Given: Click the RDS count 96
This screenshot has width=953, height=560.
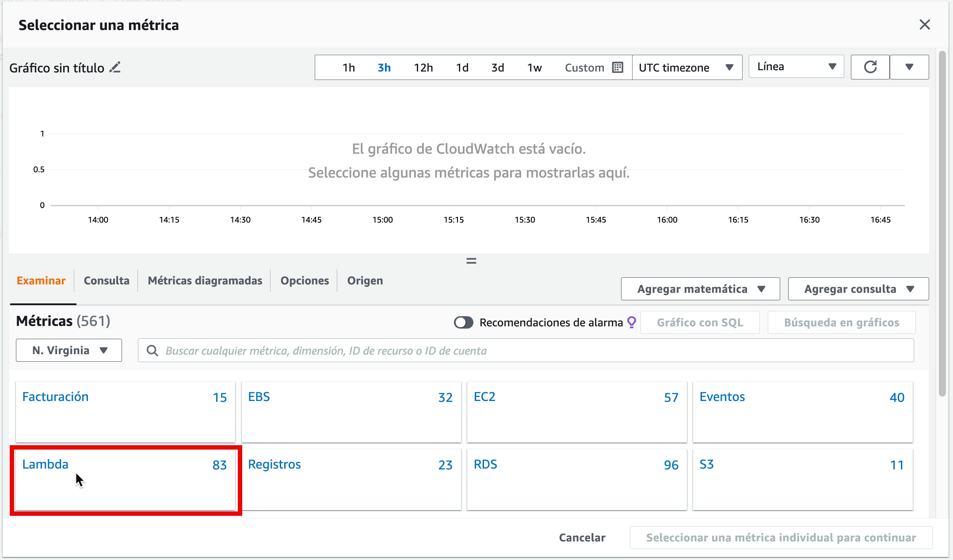Looking at the screenshot, I should [x=671, y=465].
